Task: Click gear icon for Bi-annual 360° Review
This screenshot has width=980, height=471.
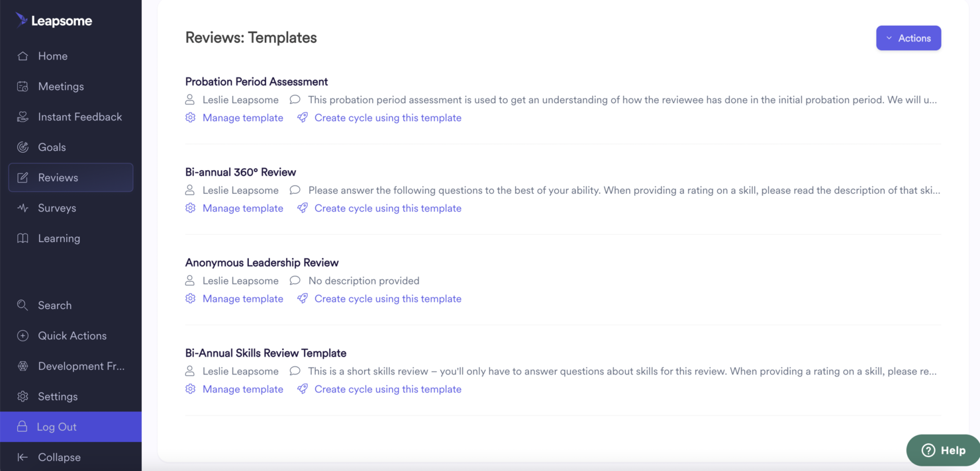Action: 191,208
